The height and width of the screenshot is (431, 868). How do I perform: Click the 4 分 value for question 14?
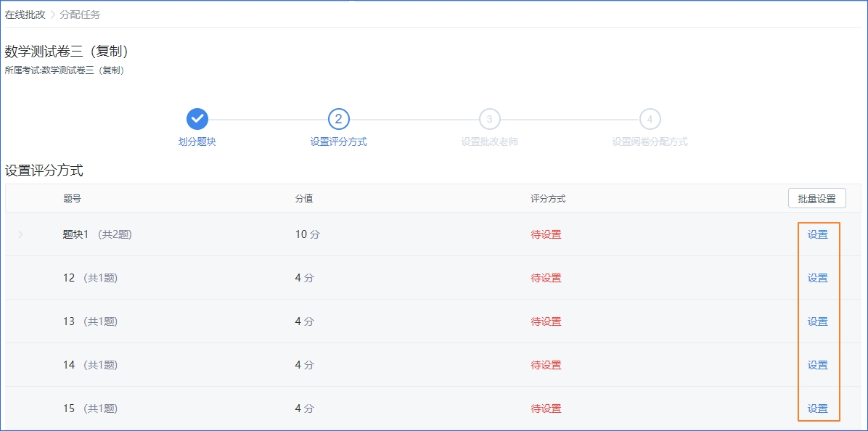305,365
